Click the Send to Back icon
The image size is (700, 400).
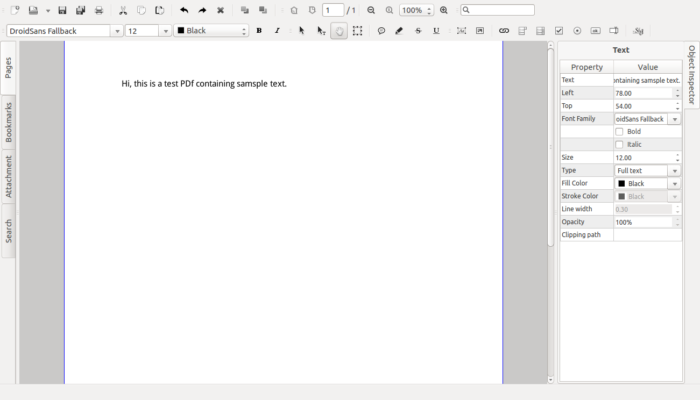click(263, 10)
